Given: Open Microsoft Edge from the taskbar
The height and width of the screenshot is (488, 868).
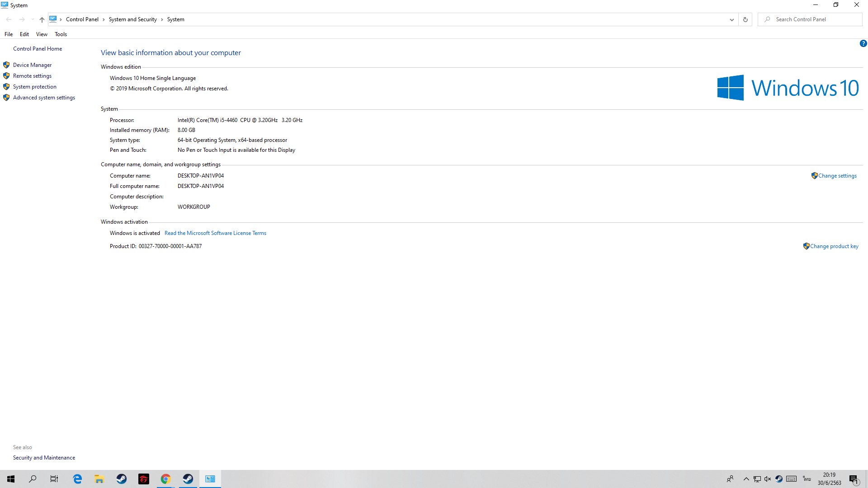Looking at the screenshot, I should pyautogui.click(x=77, y=479).
